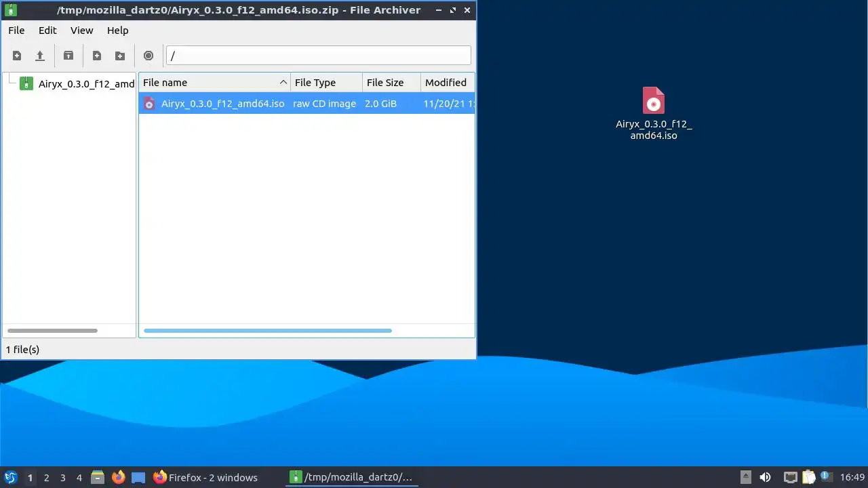
Task: Select Airyx_0.3.0_f12_amd tree item
Action: point(86,84)
